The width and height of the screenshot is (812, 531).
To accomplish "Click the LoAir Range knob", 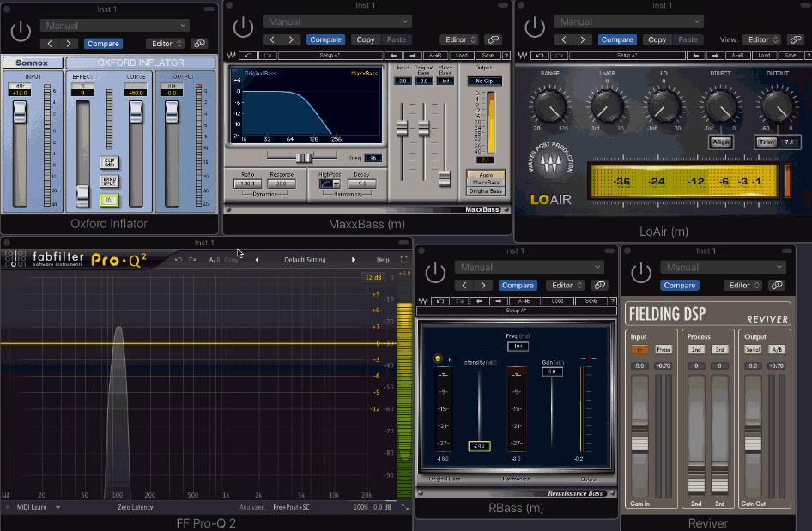I will (x=550, y=106).
